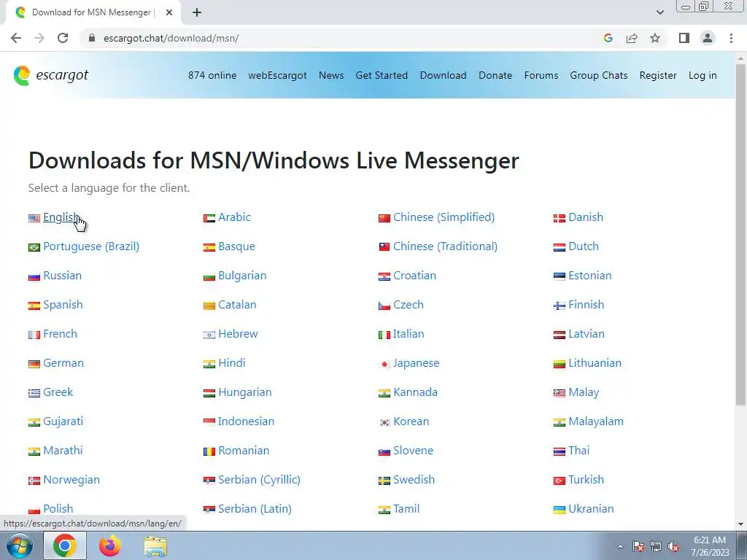Screen dimensions: 747x560
Task: Click the Chrome icon in the taskbar
Action: pyautogui.click(x=65, y=545)
